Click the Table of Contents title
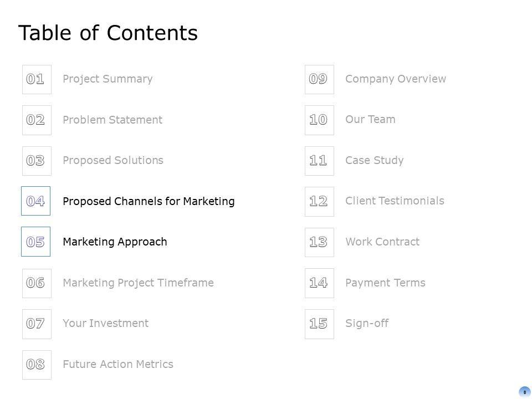Screen dimensions: 532x399 pos(108,33)
